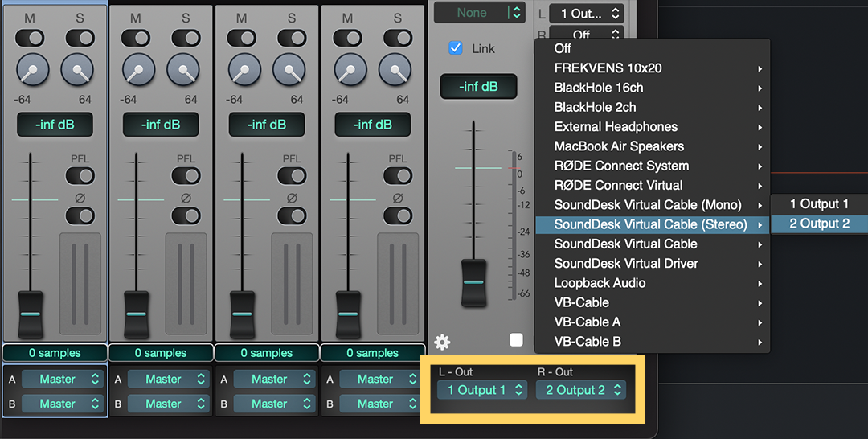The width and height of the screenshot is (868, 439).
Task: Choose Loopback Audio from the menu
Action: coord(652,283)
